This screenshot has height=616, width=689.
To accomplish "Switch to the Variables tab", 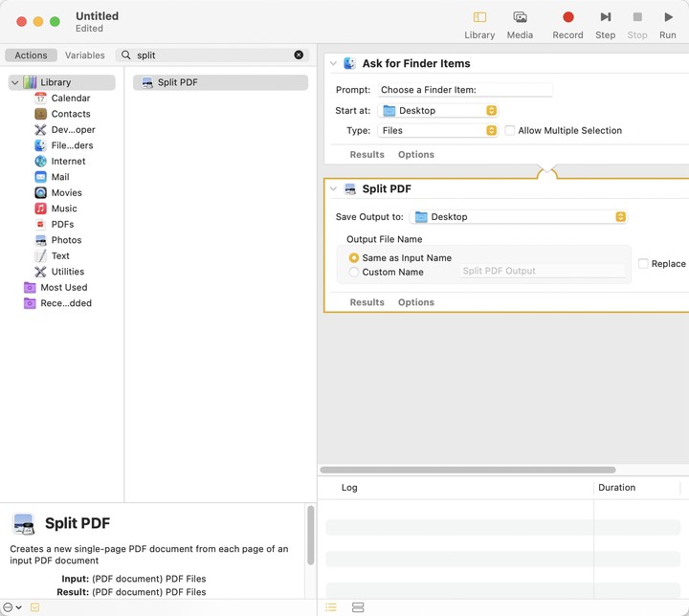I will [84, 55].
